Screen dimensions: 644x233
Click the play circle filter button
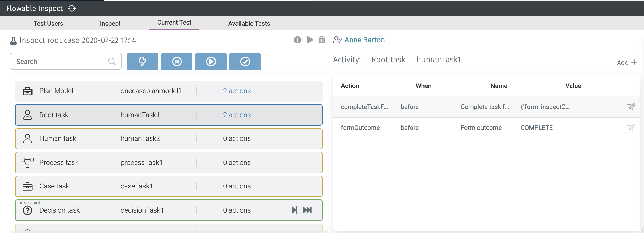211,62
